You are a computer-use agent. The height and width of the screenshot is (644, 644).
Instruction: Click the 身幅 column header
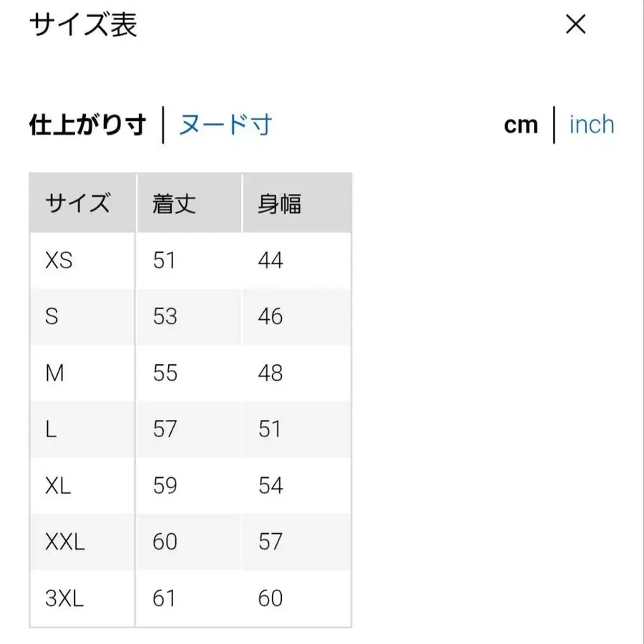pos(278,203)
